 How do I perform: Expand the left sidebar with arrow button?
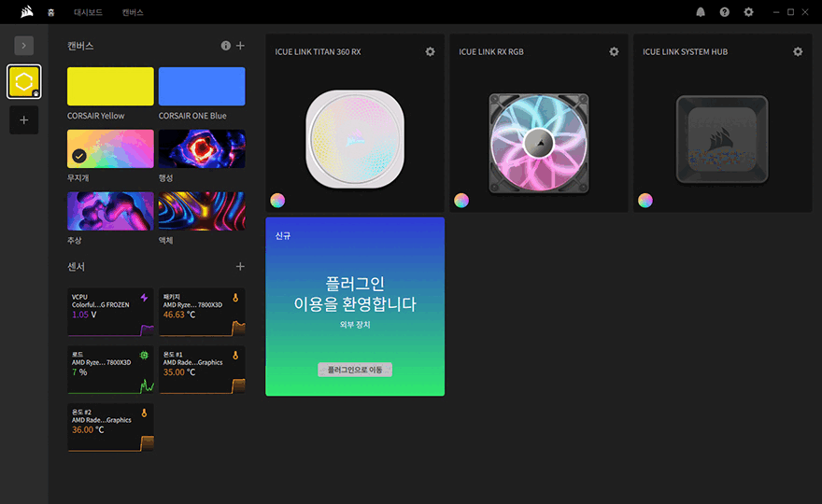pos(23,46)
